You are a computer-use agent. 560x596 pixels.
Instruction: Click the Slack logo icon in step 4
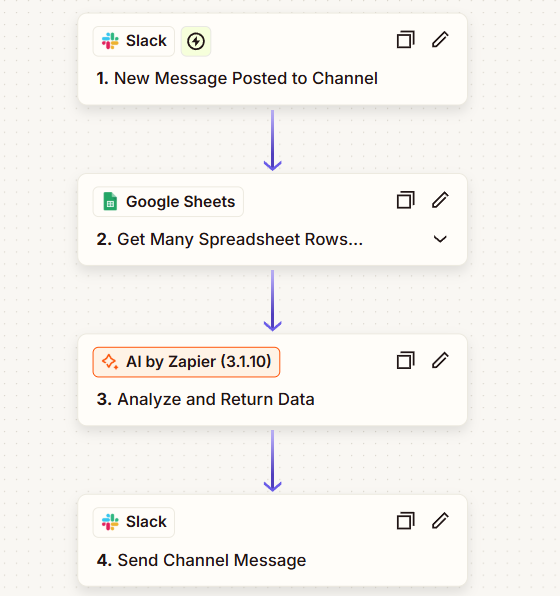[110, 522]
